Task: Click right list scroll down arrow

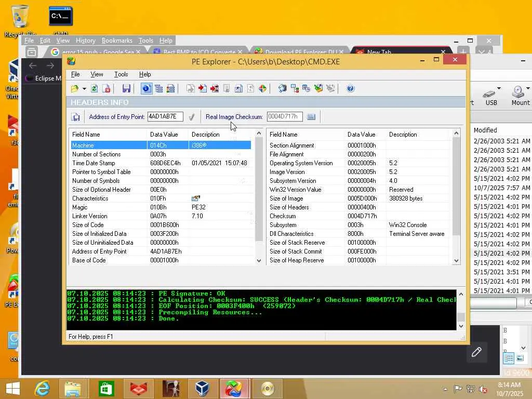Action: (456, 261)
